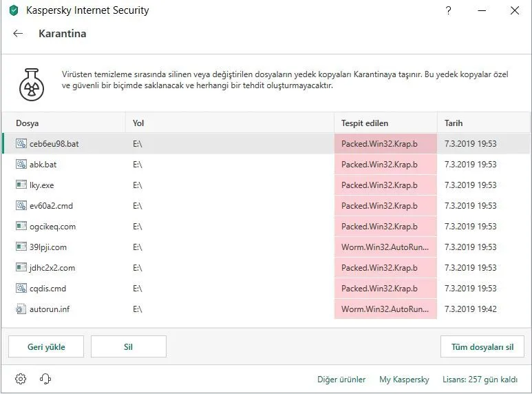Click the Lisans: 257 gün kaldı link
Screen dimensions: 532x394
click(480, 380)
